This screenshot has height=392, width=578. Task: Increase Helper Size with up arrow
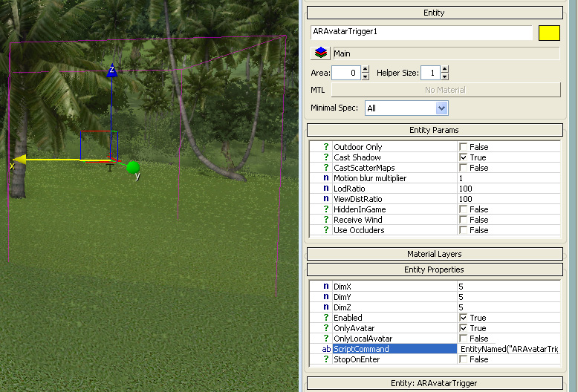(445, 69)
